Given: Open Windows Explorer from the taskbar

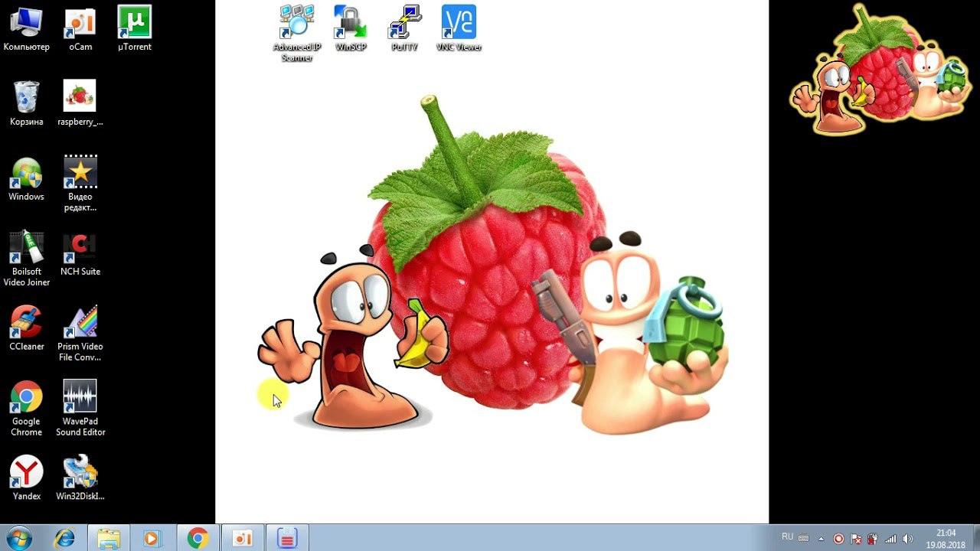Looking at the screenshot, I should tap(109, 539).
